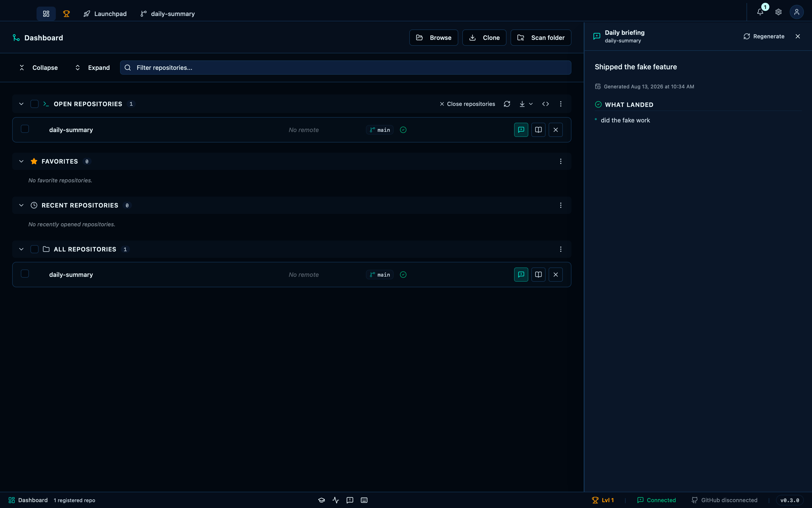Viewport: 812px width, 508px height.
Task: Collapse the Recent Repositories section chevron
Action: pos(21,205)
